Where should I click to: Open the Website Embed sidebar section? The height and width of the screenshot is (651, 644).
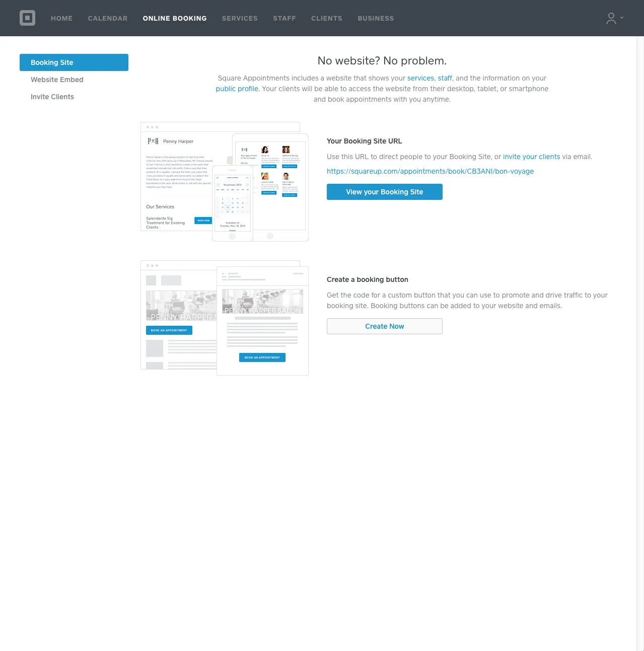pyautogui.click(x=57, y=80)
